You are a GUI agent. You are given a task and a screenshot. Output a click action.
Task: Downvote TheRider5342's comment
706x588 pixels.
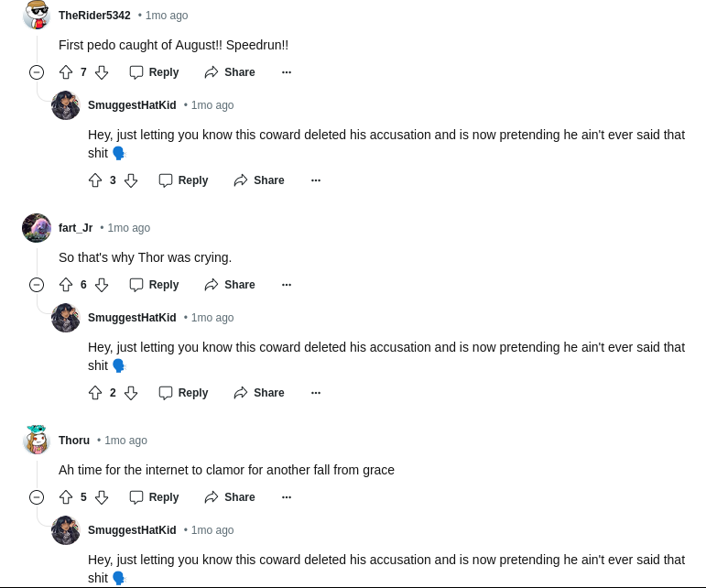pos(102,72)
